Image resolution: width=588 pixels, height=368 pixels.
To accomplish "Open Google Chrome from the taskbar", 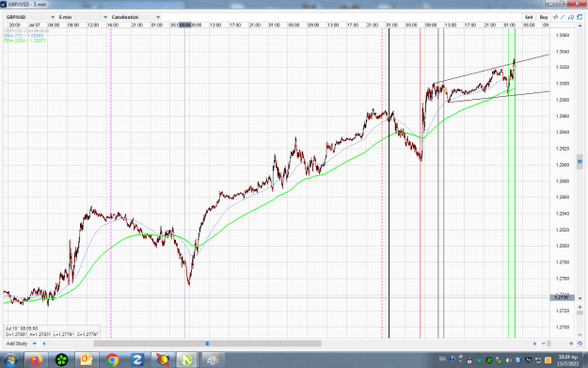I will pyautogui.click(x=112, y=360).
